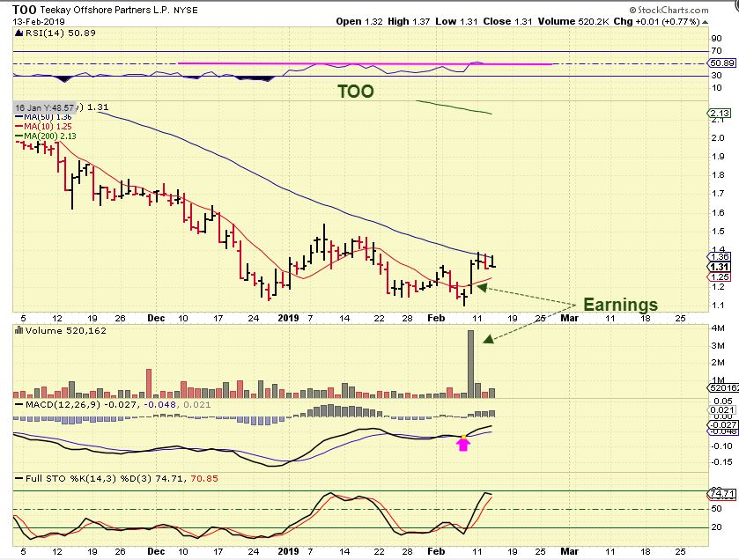Click the bold 1.31 last price tag
The height and width of the screenshot is (560, 739).
tap(720, 267)
